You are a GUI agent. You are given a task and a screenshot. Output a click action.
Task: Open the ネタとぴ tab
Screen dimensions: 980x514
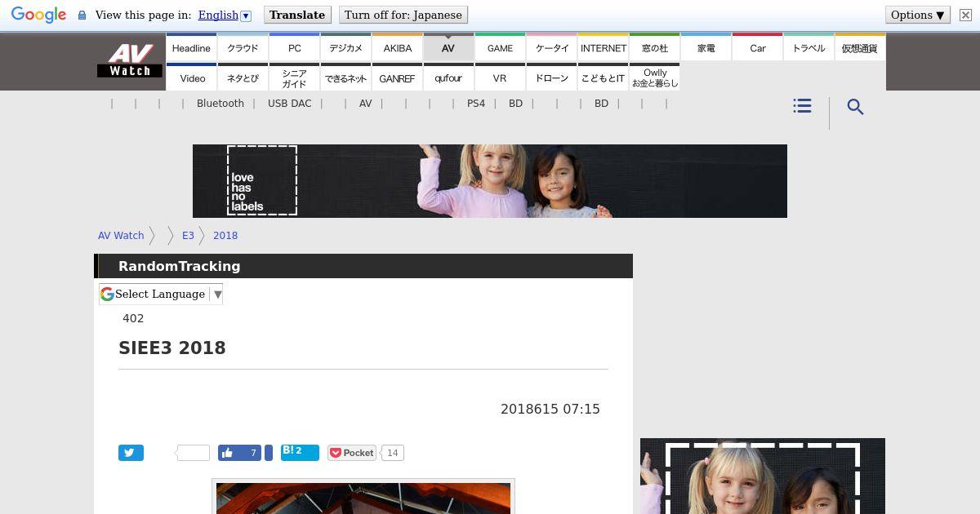point(243,78)
